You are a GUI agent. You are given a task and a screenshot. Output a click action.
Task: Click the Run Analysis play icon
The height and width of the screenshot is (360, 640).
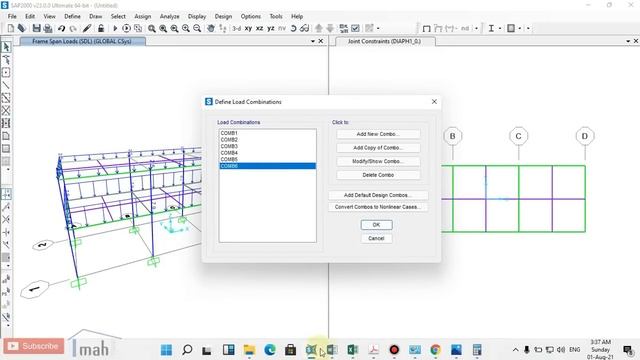coord(115,28)
